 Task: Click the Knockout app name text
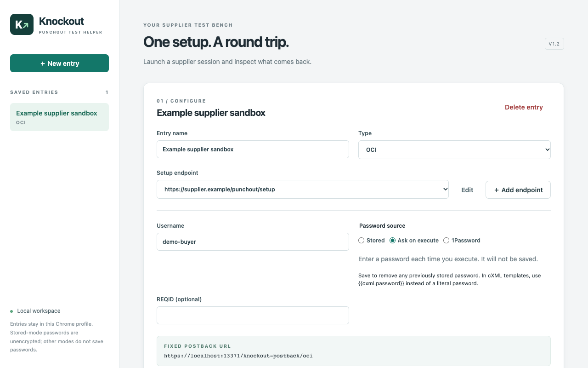click(x=62, y=21)
